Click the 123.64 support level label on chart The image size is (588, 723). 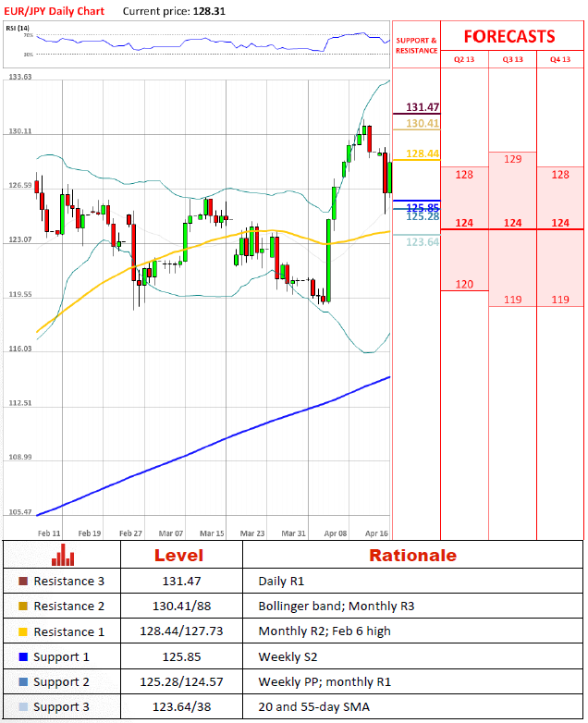[423, 242]
